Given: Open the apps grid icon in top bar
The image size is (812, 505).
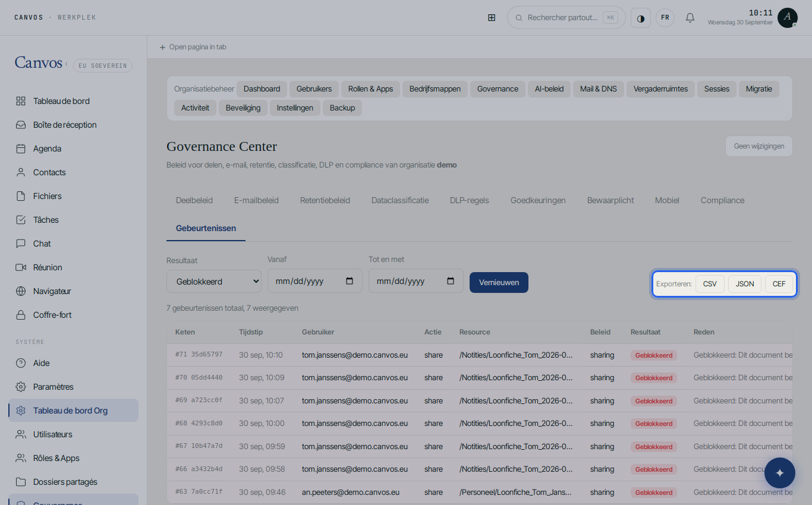Looking at the screenshot, I should [492, 18].
